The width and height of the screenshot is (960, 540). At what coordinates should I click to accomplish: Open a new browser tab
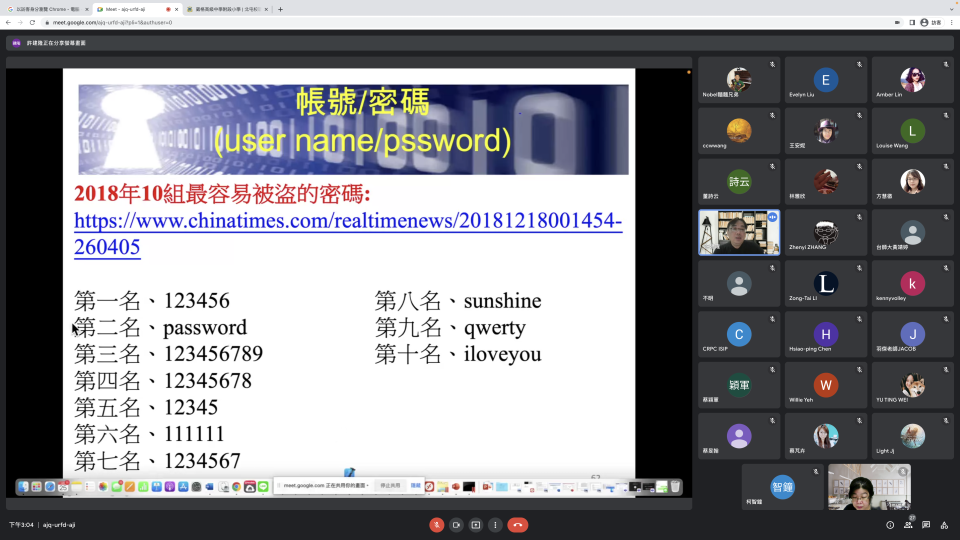[x=280, y=9]
